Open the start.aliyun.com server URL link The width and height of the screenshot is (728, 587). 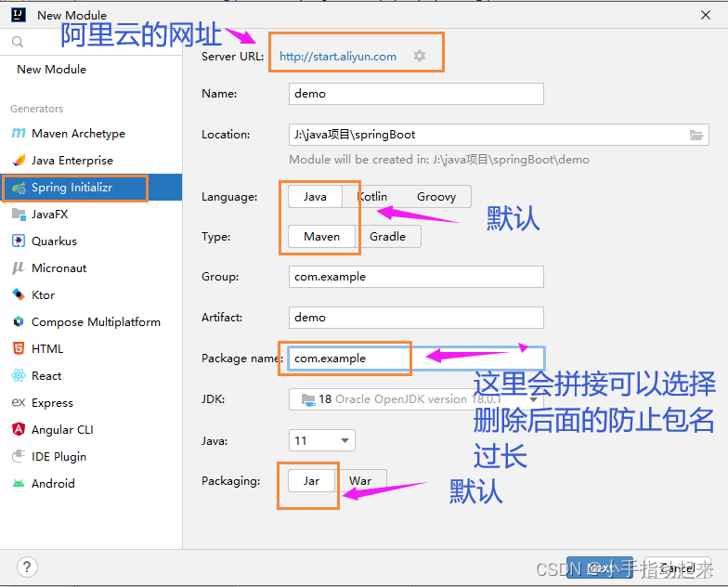click(338, 57)
